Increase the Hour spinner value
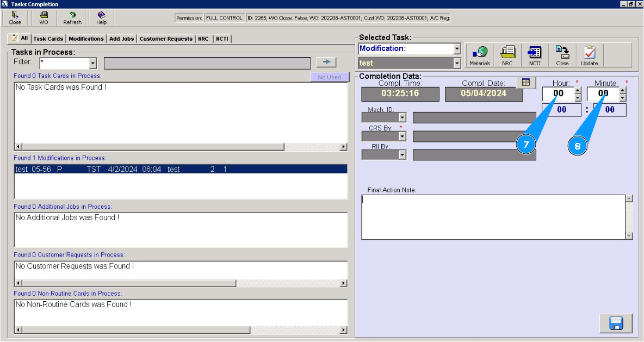This screenshot has width=644, height=342. (578, 91)
